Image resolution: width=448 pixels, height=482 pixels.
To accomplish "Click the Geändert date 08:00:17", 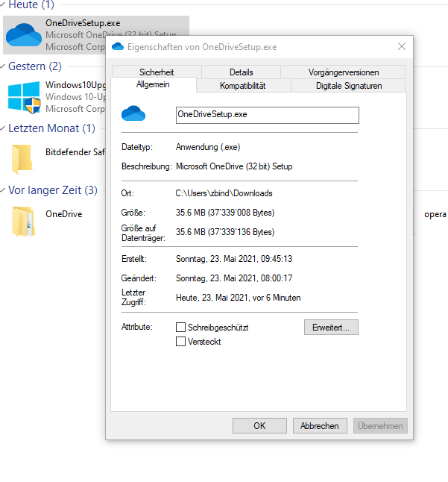I will (234, 278).
